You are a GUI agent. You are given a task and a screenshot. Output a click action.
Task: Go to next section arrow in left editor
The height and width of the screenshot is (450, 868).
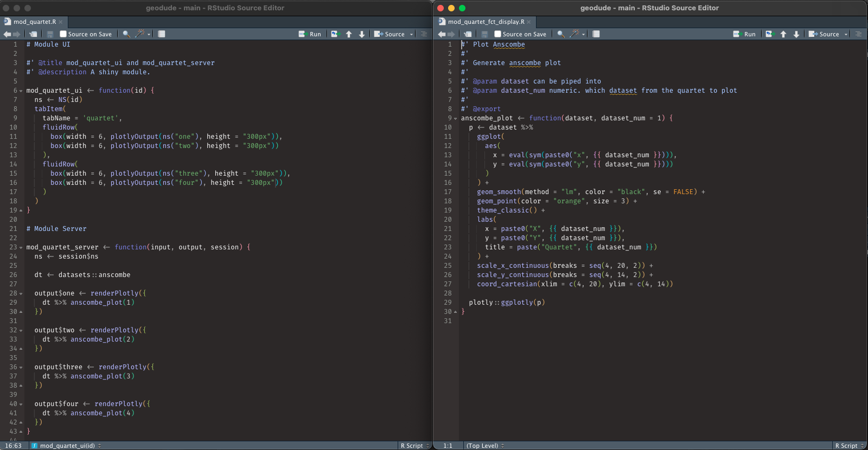click(x=362, y=34)
